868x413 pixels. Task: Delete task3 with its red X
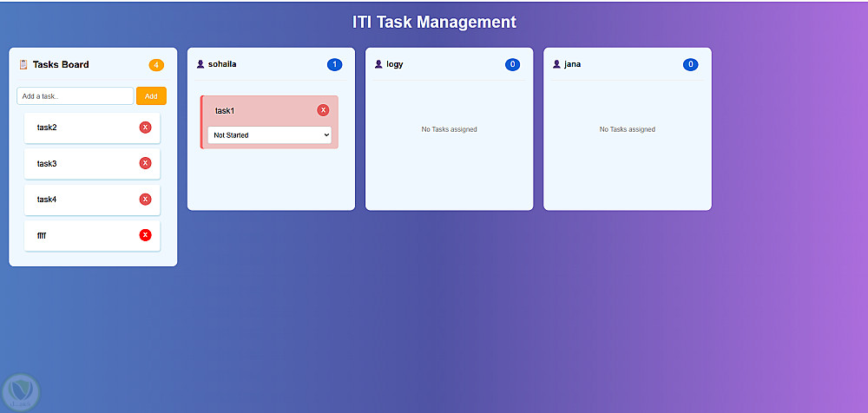(x=145, y=163)
